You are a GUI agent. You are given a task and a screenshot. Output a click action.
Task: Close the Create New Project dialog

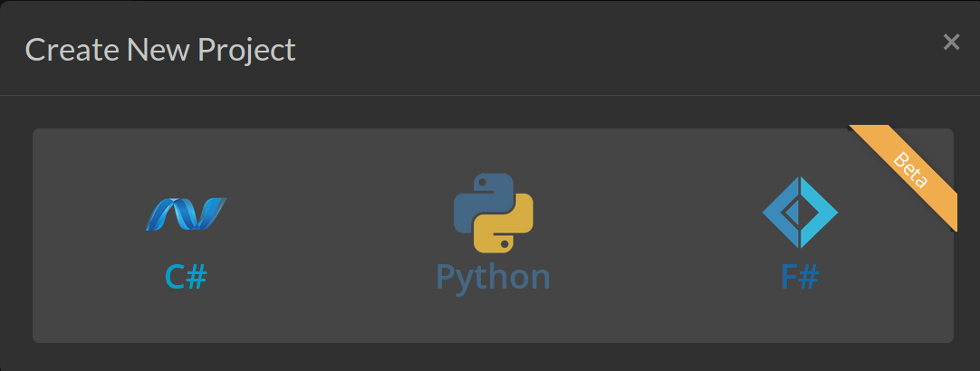pyautogui.click(x=951, y=42)
